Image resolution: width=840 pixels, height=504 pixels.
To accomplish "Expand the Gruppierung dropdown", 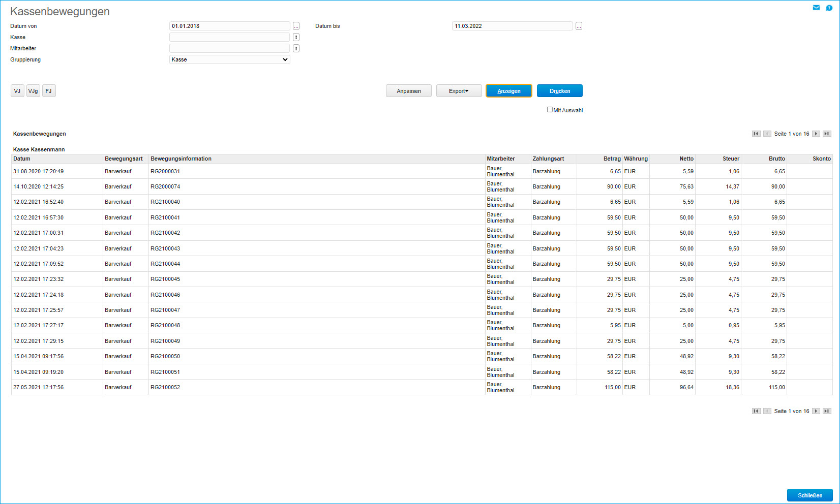I will pyautogui.click(x=229, y=59).
